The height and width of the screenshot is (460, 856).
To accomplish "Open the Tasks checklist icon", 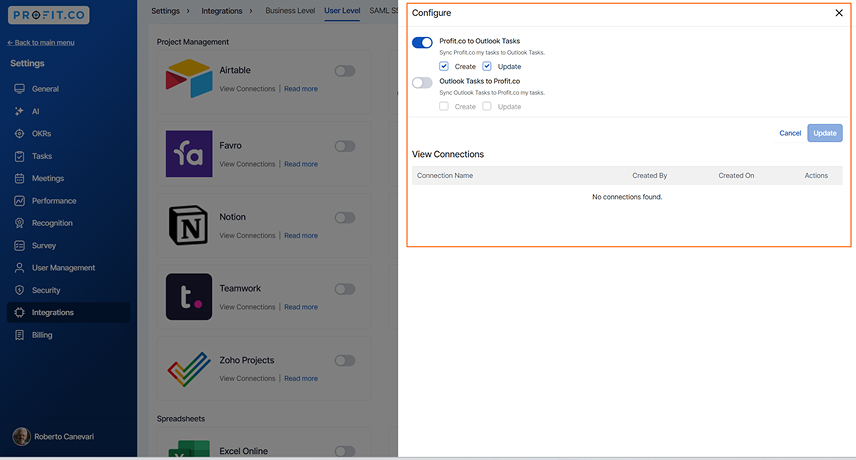I will pos(20,156).
